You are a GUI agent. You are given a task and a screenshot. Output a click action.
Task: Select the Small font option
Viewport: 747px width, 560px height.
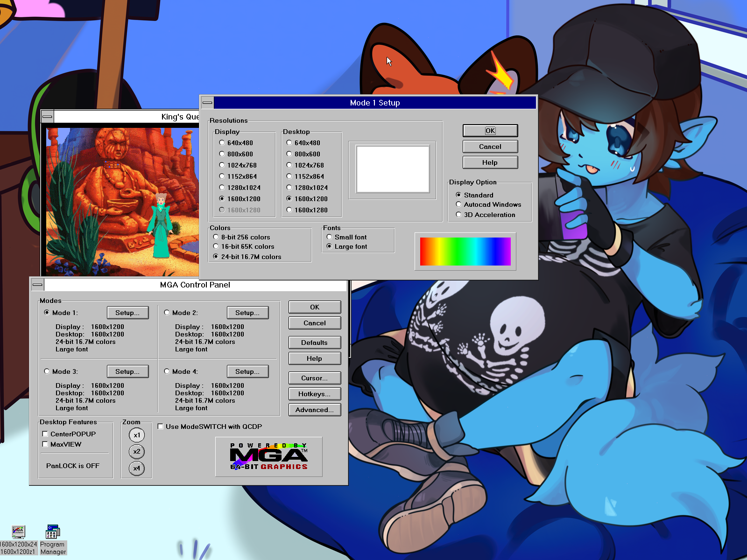tap(330, 237)
